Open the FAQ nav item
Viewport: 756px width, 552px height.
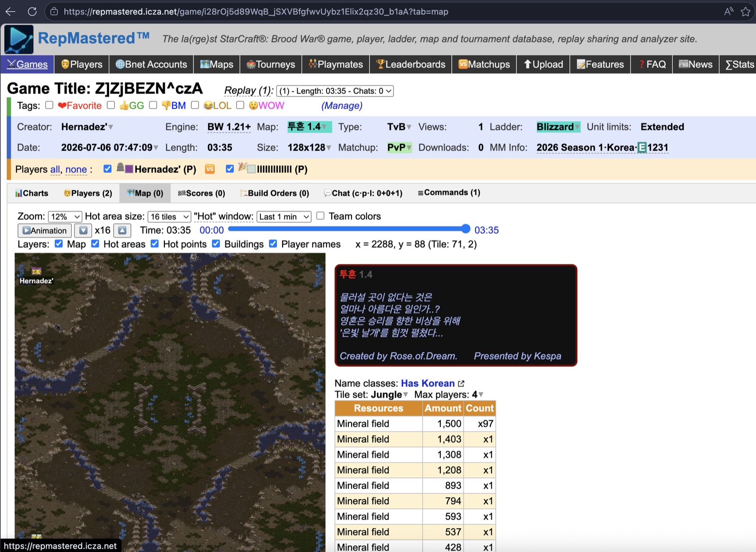652,64
